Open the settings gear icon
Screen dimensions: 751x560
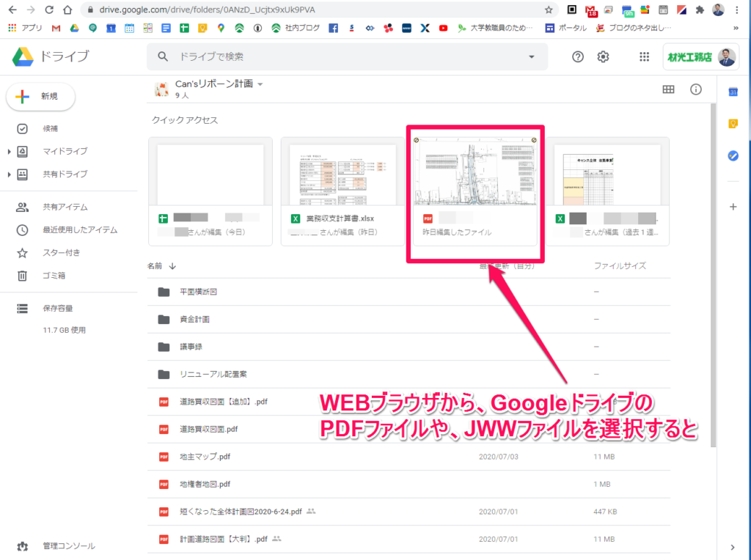603,57
